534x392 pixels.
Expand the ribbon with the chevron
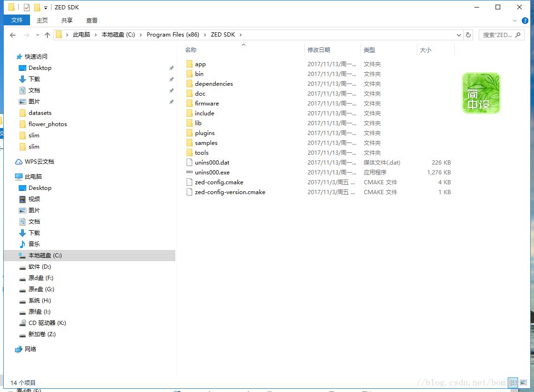pyautogui.click(x=515, y=21)
